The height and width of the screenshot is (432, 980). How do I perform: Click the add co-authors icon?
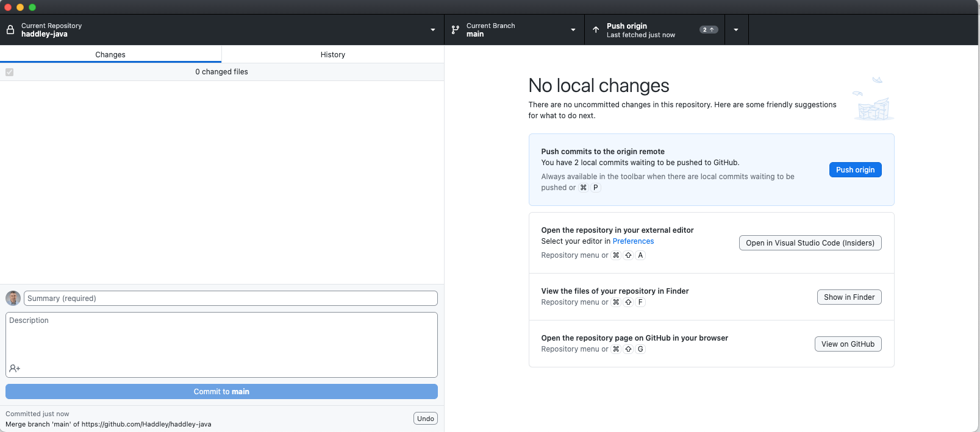(x=15, y=369)
